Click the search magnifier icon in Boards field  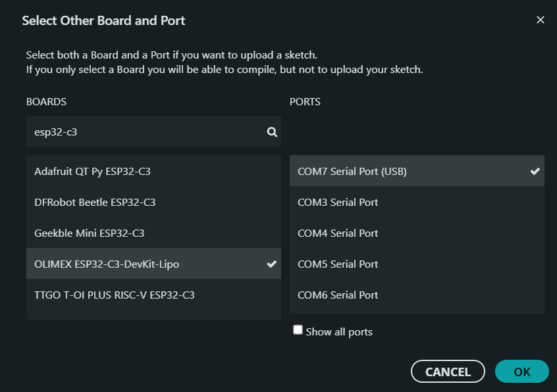[272, 132]
